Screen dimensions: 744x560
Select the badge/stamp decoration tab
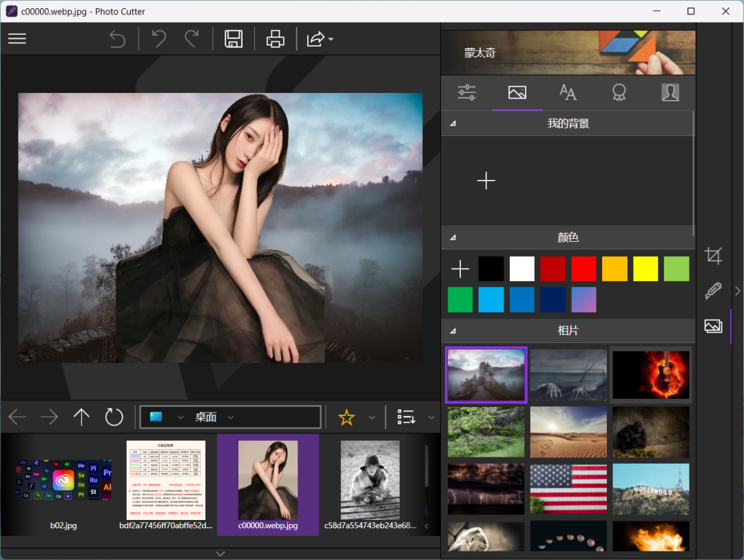coord(619,92)
